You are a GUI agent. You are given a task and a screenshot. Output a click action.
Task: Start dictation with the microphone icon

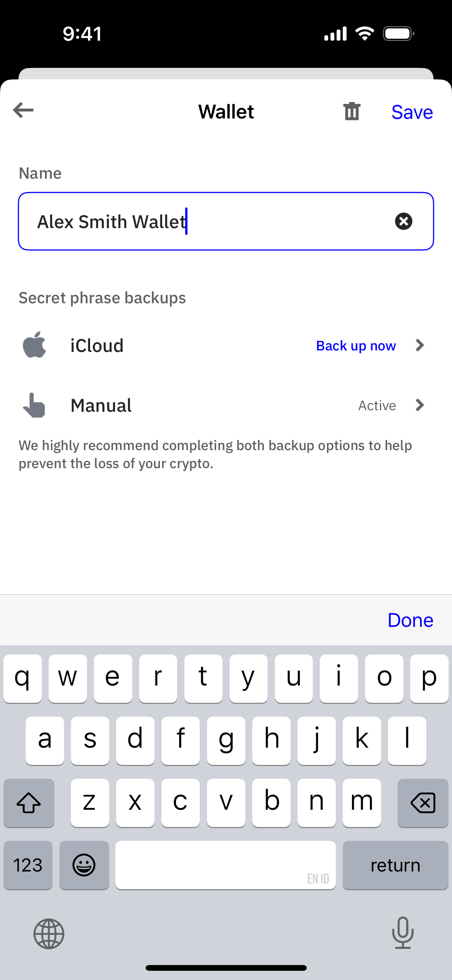click(403, 934)
